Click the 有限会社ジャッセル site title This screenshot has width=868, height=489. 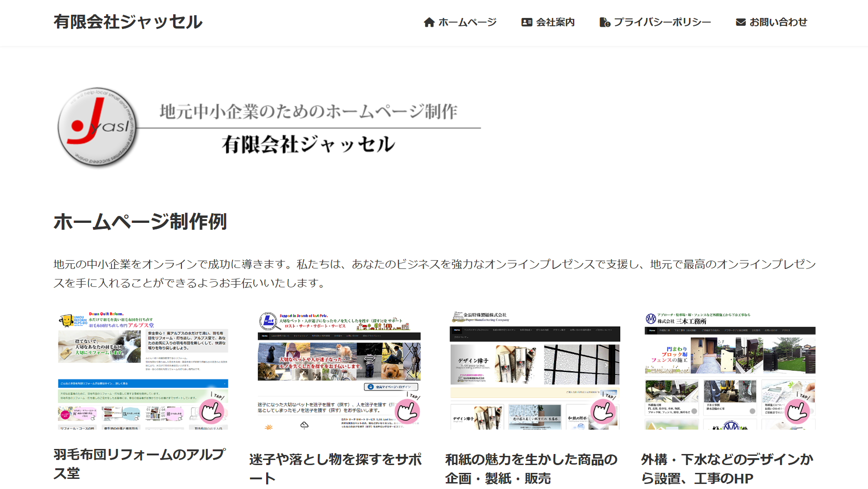pos(128,22)
